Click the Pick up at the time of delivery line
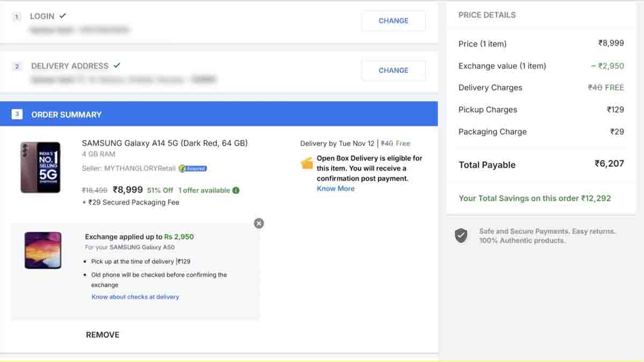 click(x=141, y=262)
